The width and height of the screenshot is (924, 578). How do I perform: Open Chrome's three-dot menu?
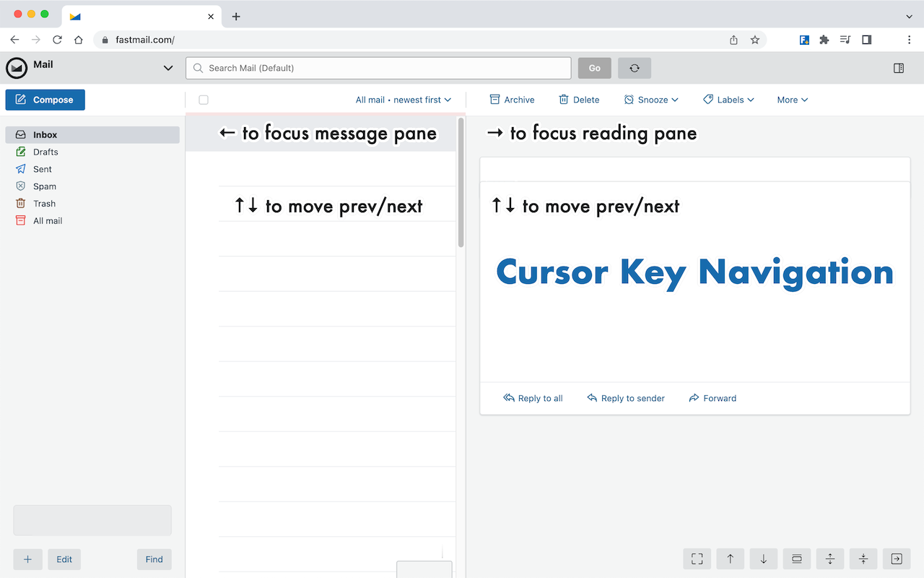910,40
